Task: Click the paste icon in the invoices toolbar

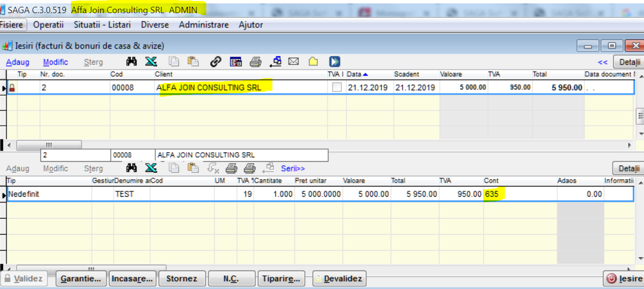Action: click(193, 62)
